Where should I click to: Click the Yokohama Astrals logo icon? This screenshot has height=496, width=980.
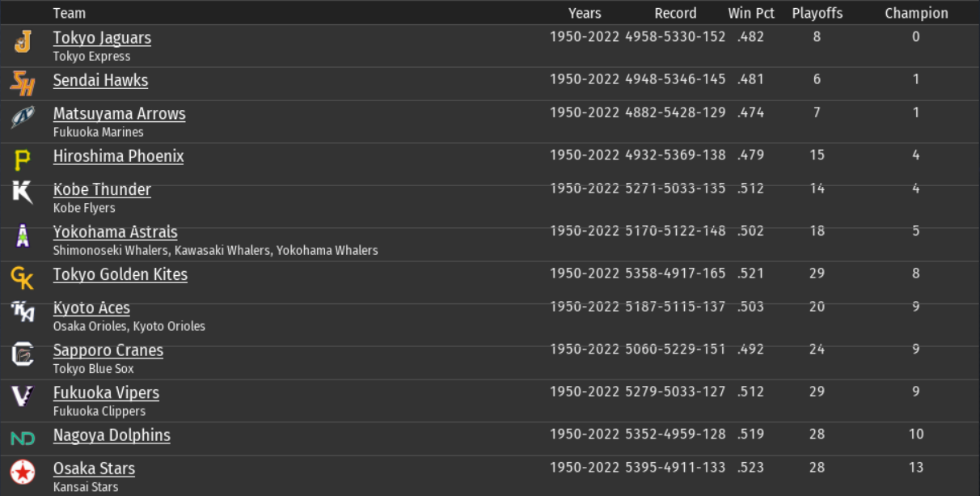23,236
